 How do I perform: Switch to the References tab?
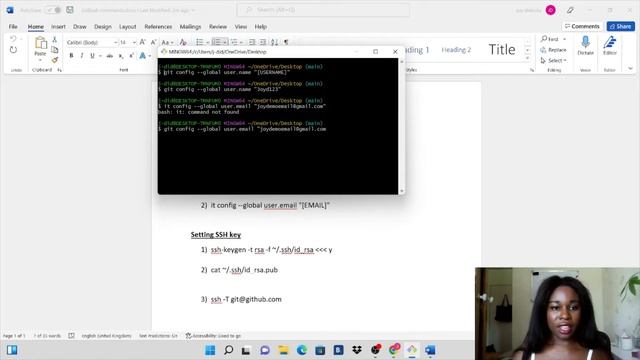[158, 27]
